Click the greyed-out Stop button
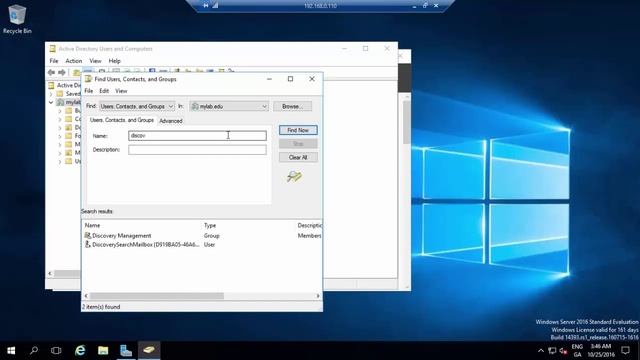The width and height of the screenshot is (640, 360). click(x=298, y=144)
